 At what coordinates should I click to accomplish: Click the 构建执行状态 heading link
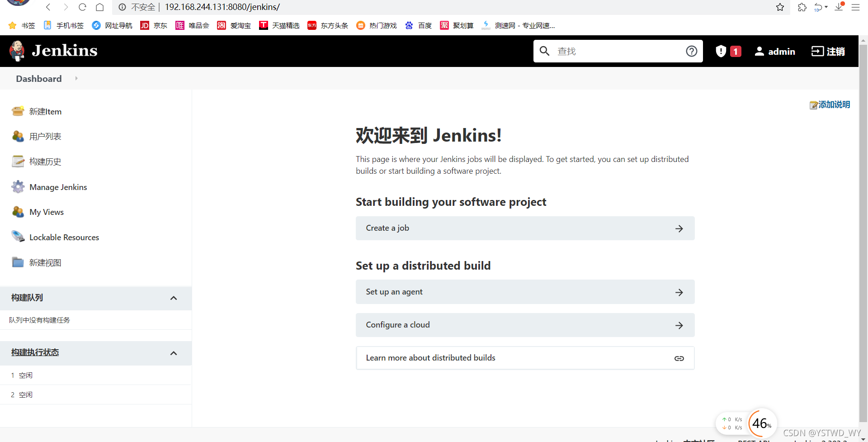pyautogui.click(x=35, y=352)
